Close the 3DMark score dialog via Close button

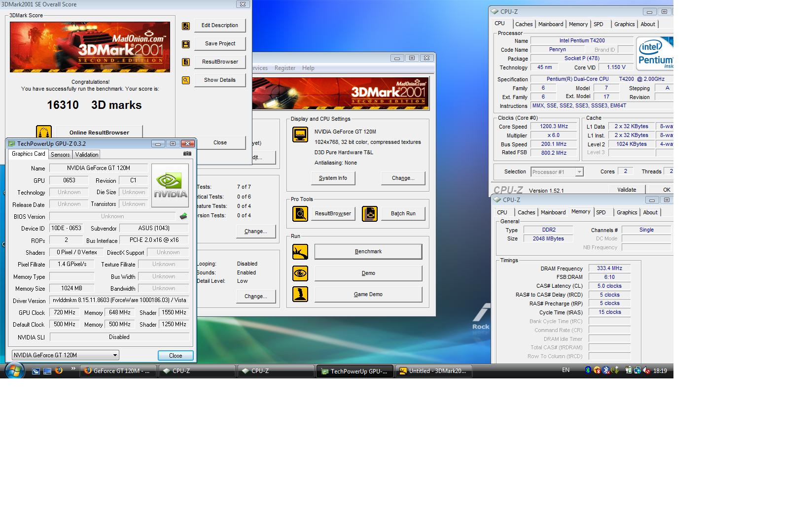[x=220, y=143]
